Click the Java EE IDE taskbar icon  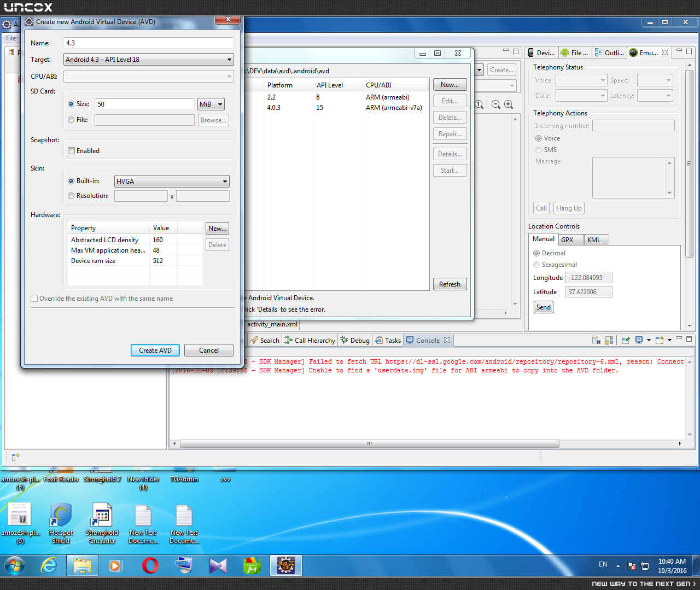[285, 565]
